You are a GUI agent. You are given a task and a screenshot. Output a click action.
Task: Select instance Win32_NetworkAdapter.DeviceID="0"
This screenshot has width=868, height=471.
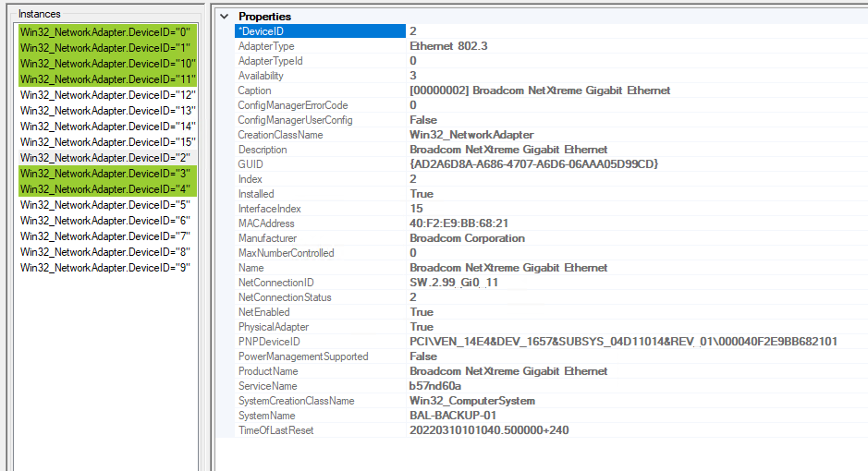click(x=105, y=32)
